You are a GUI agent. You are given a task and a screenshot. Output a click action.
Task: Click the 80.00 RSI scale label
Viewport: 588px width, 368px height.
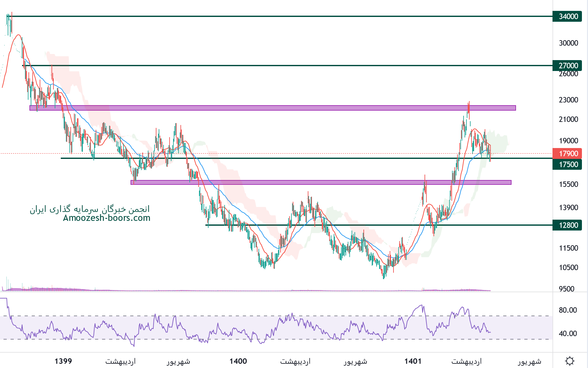point(568,310)
